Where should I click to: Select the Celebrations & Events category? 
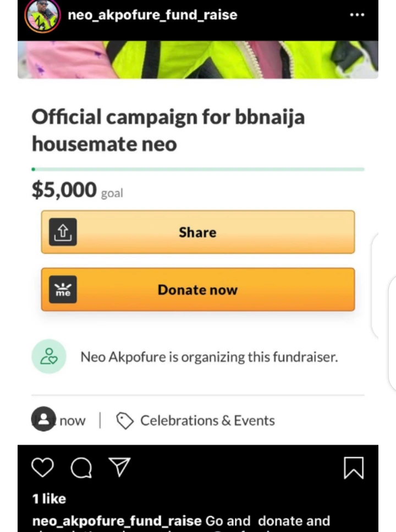pos(207,421)
